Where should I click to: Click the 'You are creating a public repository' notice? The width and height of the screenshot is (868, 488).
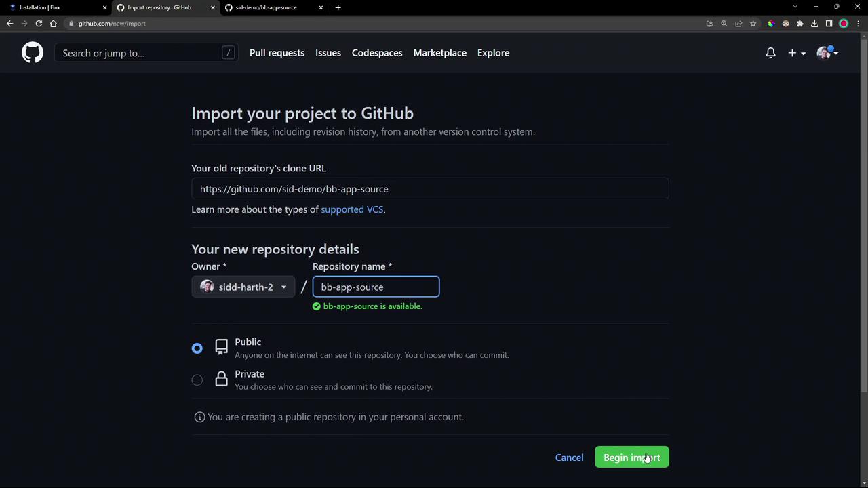pyautogui.click(x=336, y=417)
